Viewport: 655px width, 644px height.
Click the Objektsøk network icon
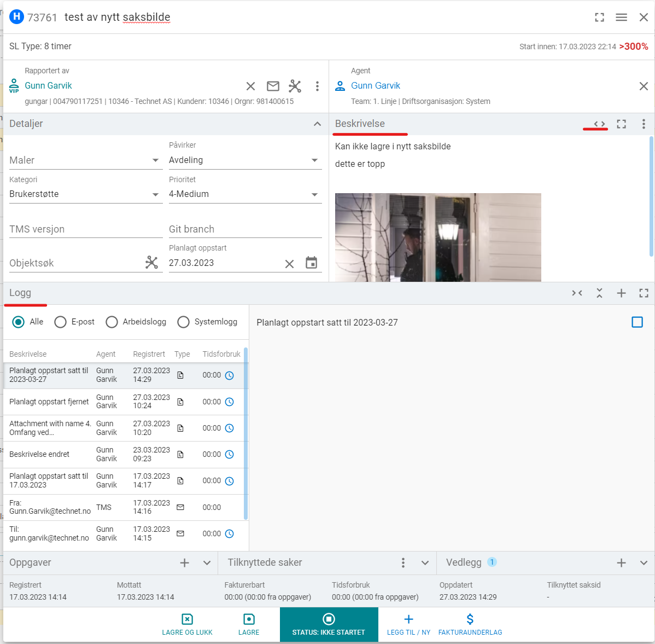151,263
